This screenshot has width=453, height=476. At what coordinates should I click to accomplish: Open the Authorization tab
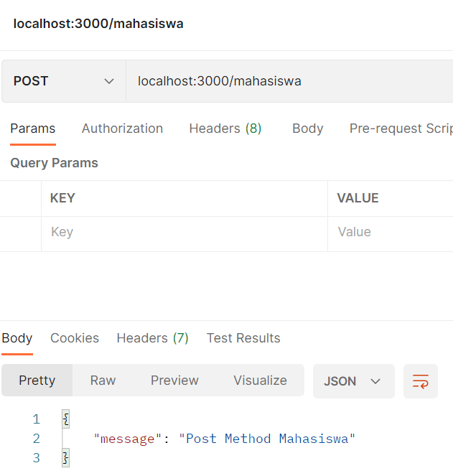click(x=122, y=129)
